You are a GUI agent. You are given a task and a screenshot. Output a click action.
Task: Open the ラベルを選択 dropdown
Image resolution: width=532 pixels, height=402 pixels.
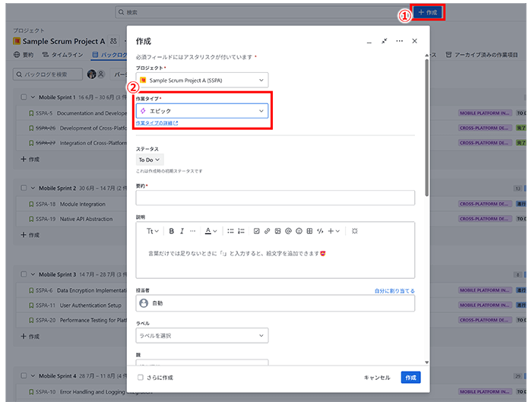pos(201,335)
